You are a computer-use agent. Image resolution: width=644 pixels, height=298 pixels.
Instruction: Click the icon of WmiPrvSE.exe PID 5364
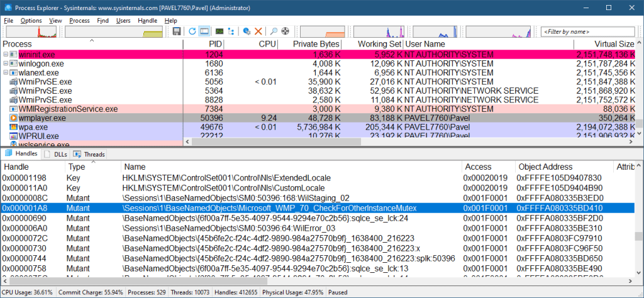[13, 91]
